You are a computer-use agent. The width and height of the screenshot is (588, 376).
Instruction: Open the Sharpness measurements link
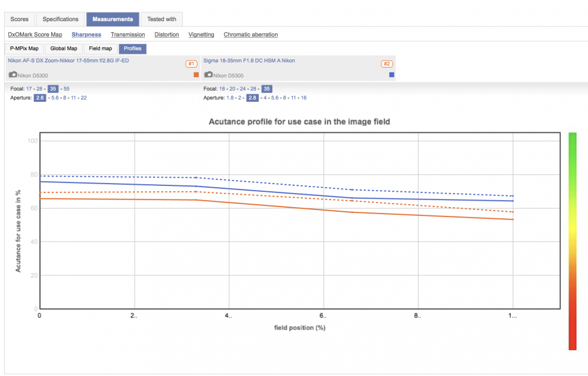pos(86,35)
